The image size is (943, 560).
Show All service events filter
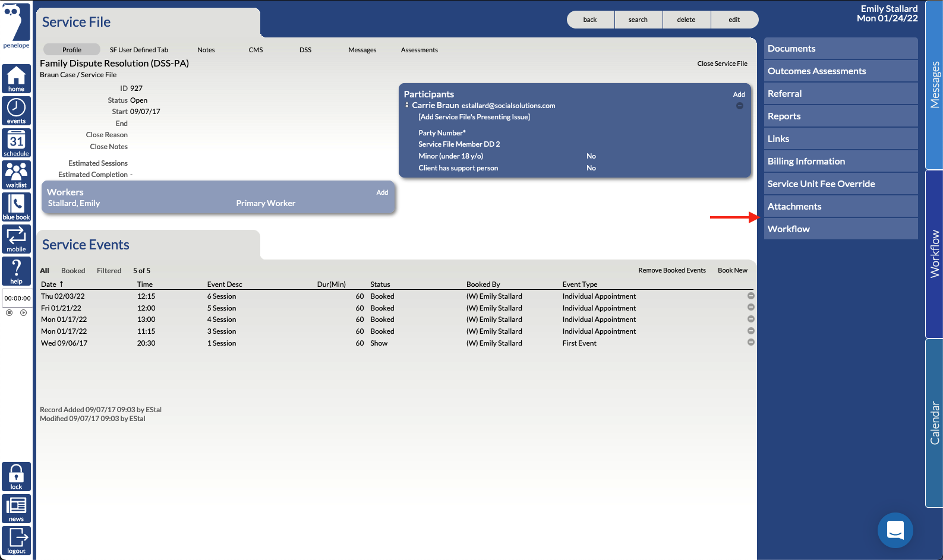pos(45,271)
